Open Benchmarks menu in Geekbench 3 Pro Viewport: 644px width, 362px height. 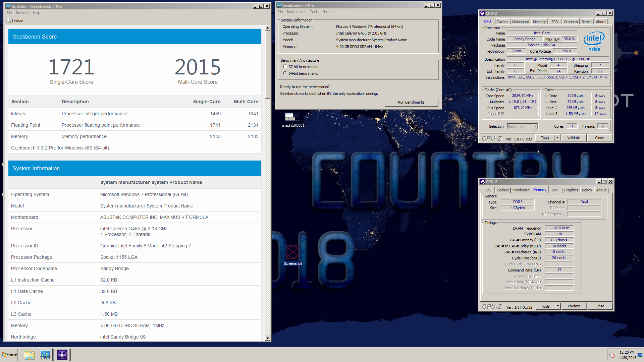click(297, 12)
